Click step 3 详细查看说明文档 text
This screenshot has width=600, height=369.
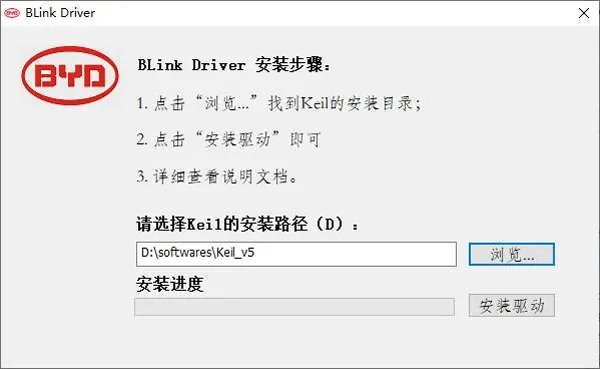point(217,176)
